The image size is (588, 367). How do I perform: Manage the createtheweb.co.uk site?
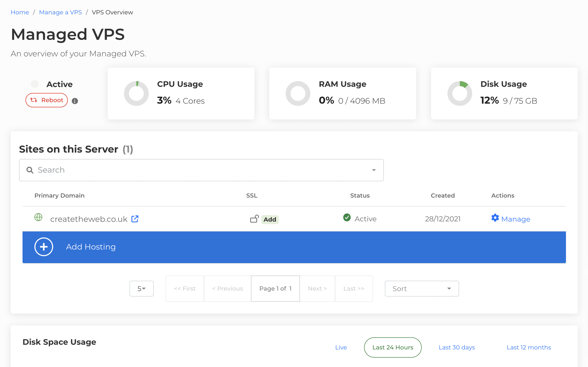click(516, 219)
